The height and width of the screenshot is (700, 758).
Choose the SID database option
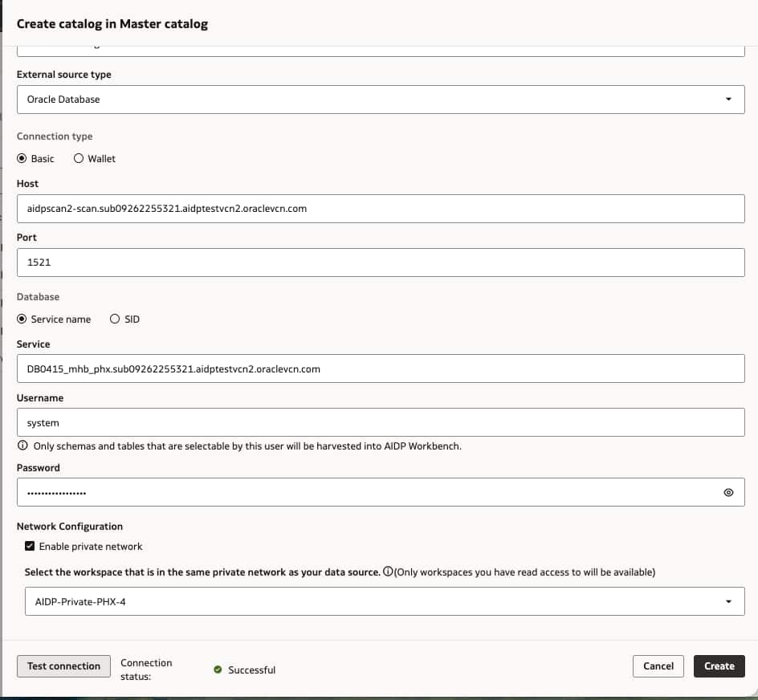click(115, 319)
